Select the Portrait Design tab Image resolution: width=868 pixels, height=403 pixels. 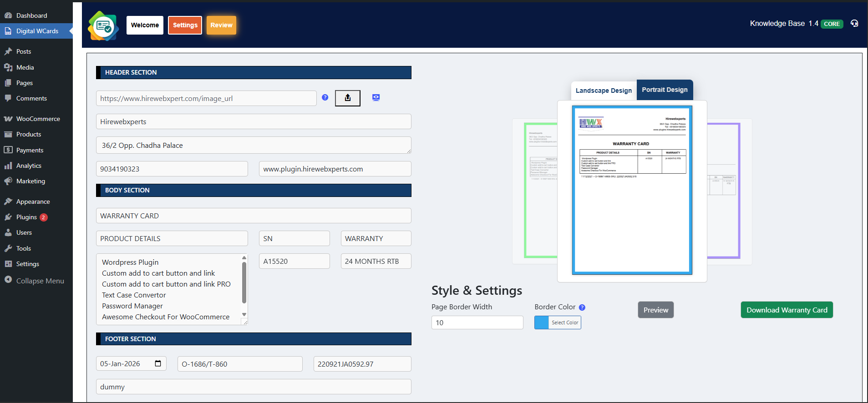665,90
